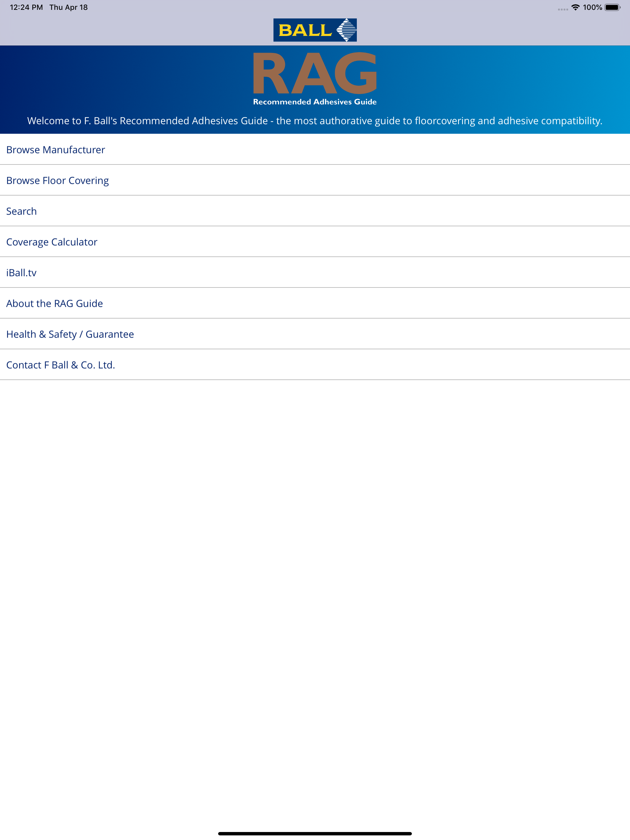Screen dimensions: 630x840
Task: Open Browse Manufacturer menu item
Action: [315, 149]
